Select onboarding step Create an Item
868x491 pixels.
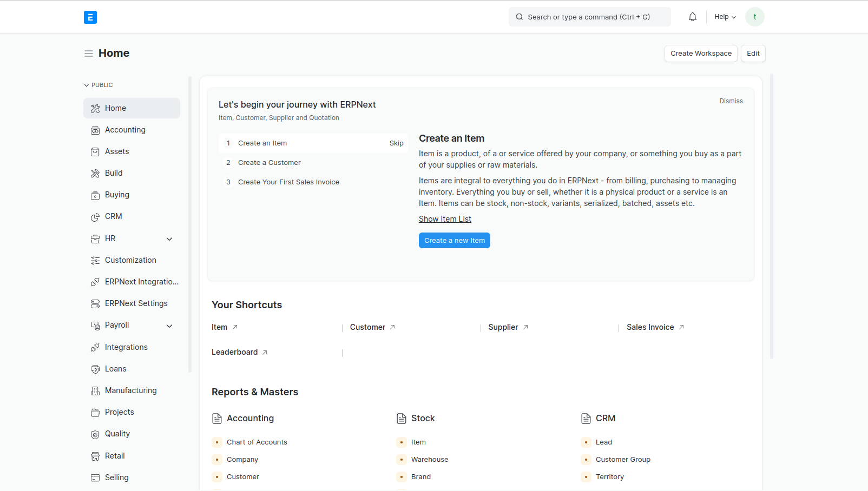click(x=313, y=143)
